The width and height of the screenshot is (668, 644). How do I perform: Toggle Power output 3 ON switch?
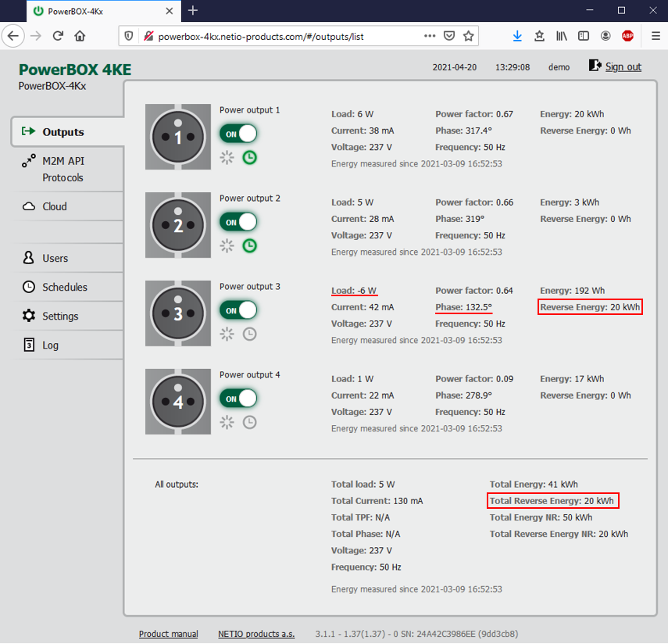click(238, 310)
